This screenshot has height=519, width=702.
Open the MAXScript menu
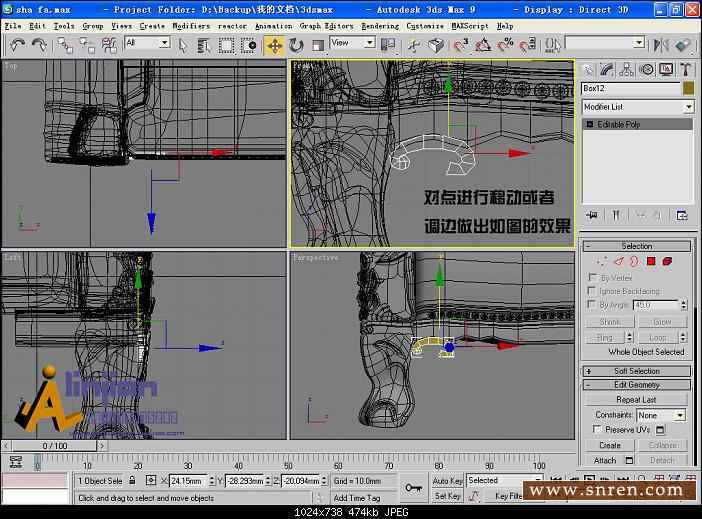[470, 26]
